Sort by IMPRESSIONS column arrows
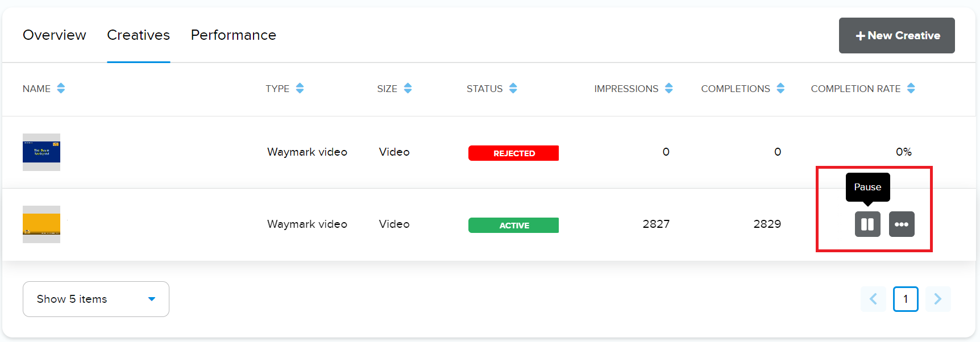Viewport: 980px width, 342px height. pos(668,89)
